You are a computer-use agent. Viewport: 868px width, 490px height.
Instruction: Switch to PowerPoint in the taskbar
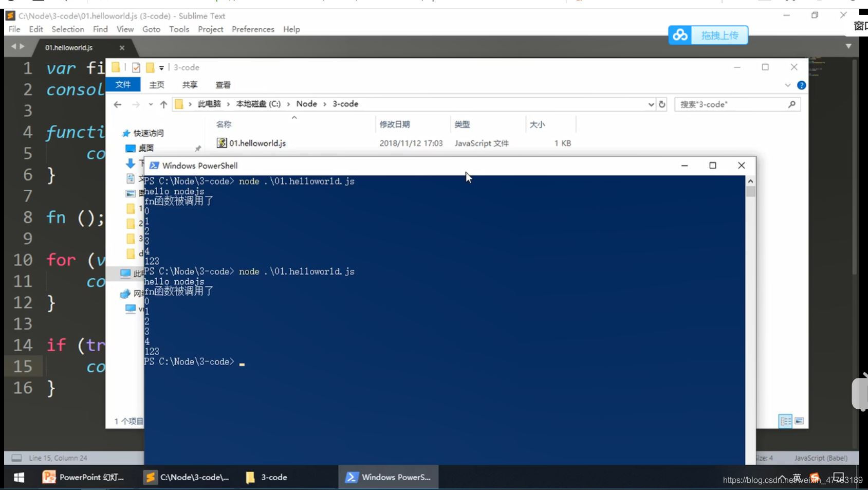pos(83,478)
